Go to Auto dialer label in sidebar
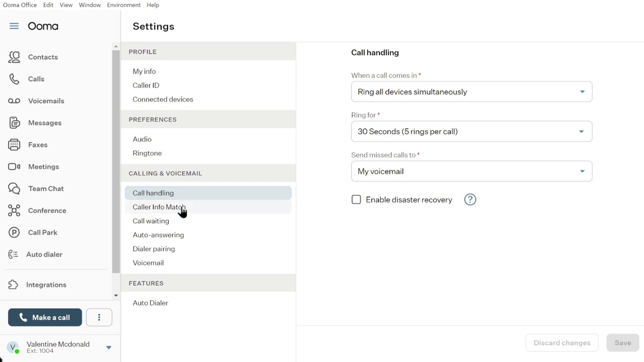644x362 pixels. [44, 254]
